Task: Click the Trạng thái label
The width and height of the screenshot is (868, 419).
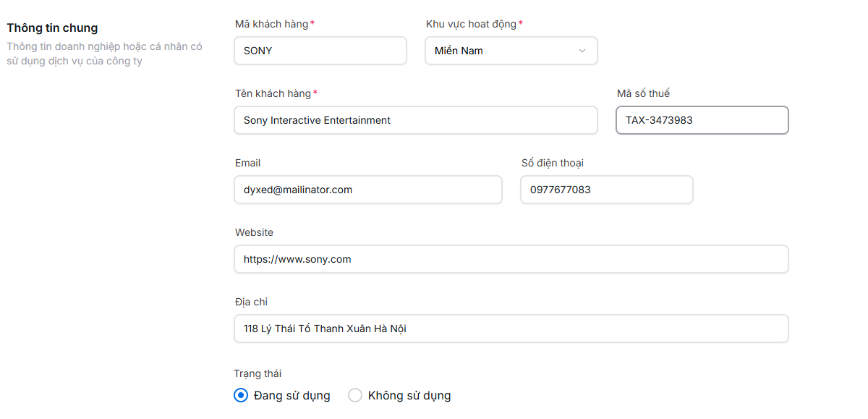Action: point(258,373)
